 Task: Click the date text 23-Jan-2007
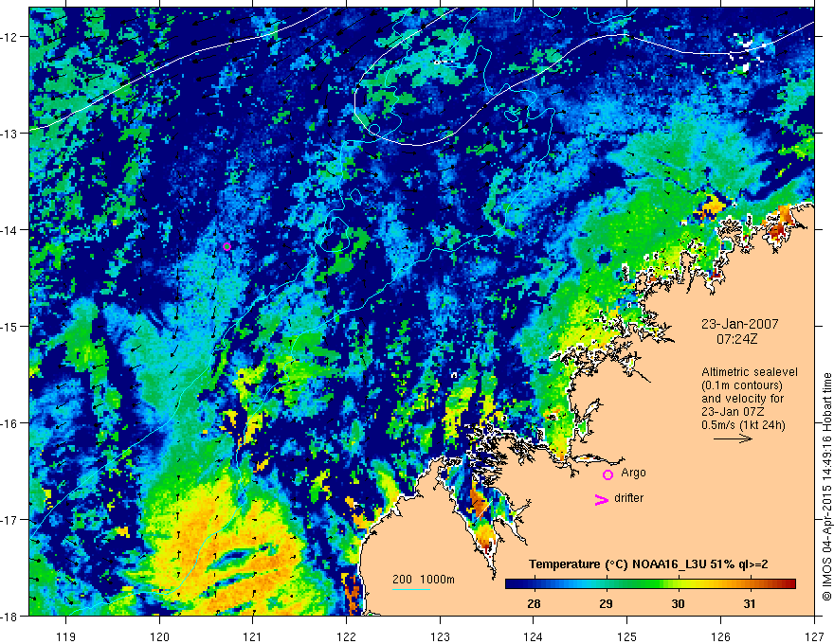740,324
